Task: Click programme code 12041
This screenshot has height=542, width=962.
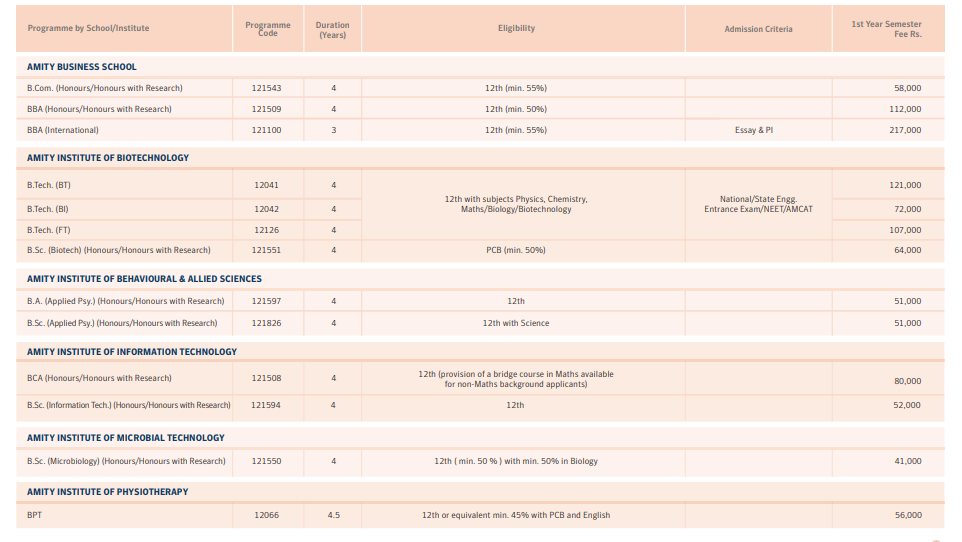Action: [266, 185]
